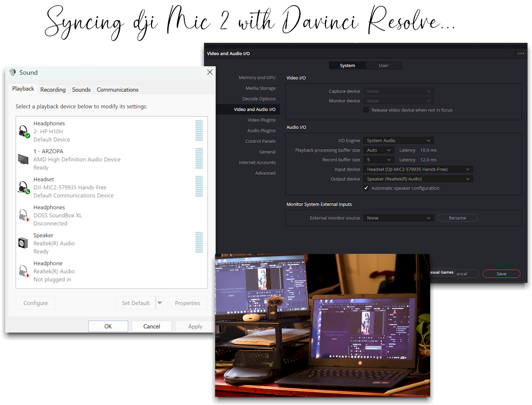
Task: Open the three-dot options menu in Resolve preferences
Action: pyautogui.click(x=521, y=53)
